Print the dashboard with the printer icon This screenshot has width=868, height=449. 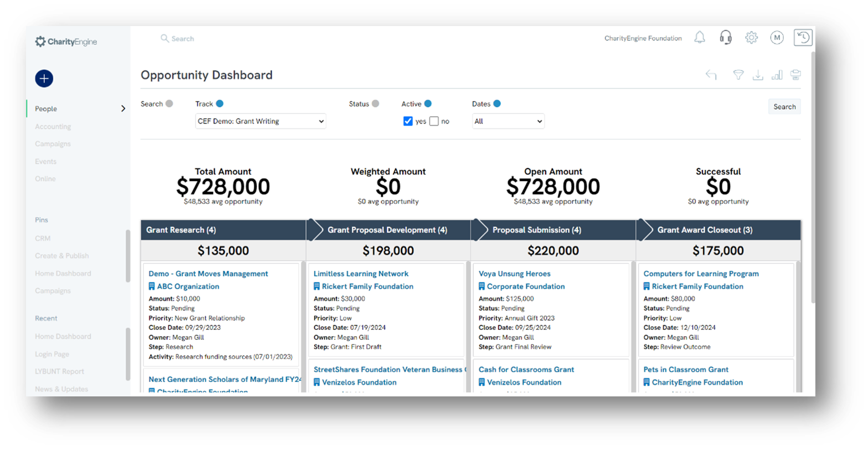(796, 75)
